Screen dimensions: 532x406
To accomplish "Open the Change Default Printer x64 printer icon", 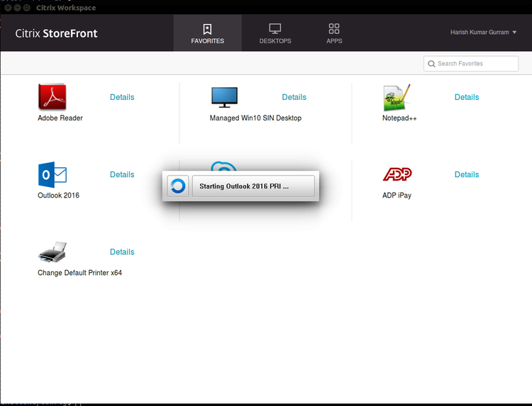I will pyautogui.click(x=52, y=252).
